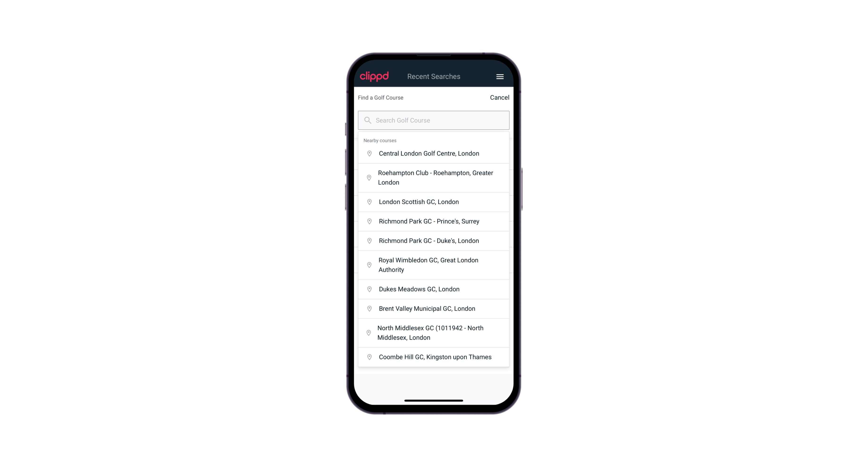Click Cancel to dismiss the search
This screenshot has width=868, height=467.
tap(498, 97)
